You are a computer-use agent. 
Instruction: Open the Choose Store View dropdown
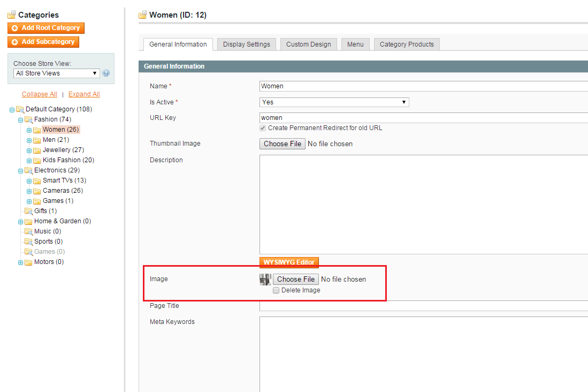click(x=56, y=73)
